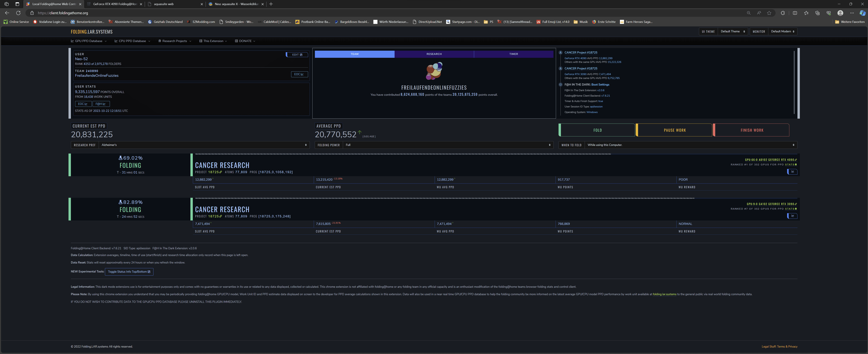Launch the Copilot sidebar
Screen dimensions: 868x354
pos(862,13)
